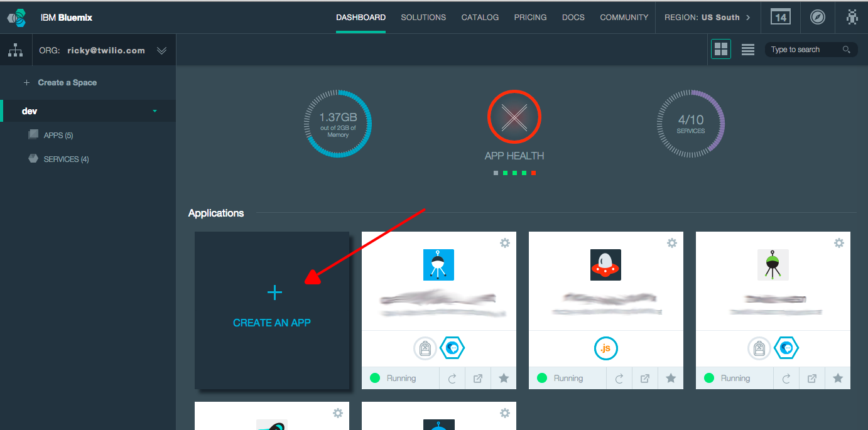Click the red app health indicator square
The width and height of the screenshot is (868, 430).
coord(533,173)
